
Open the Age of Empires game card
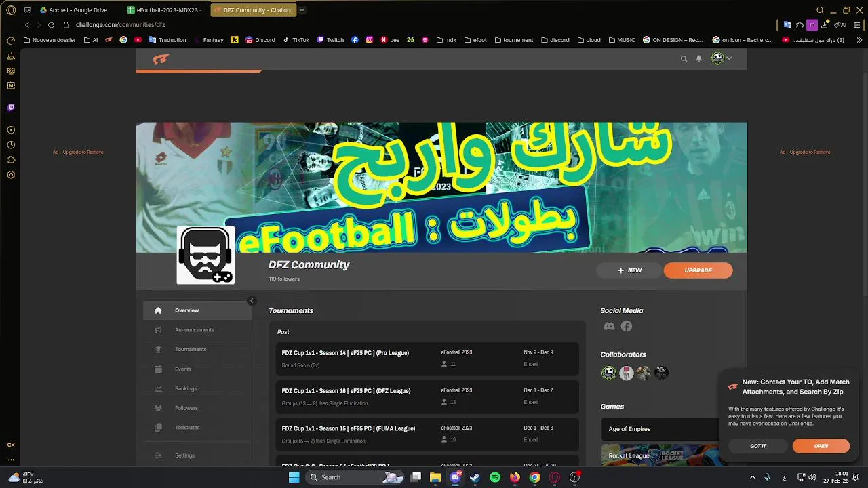[x=660, y=429]
